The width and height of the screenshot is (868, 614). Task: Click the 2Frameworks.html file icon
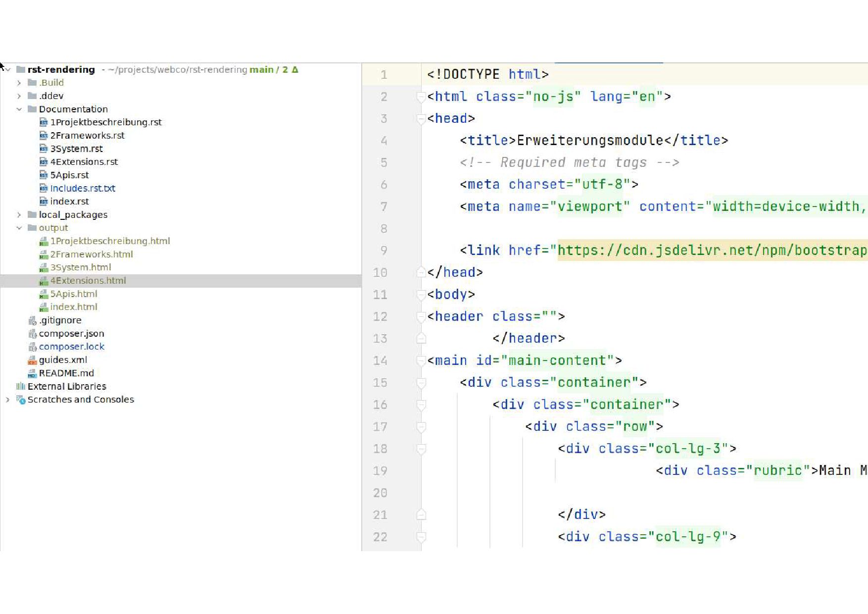pyautogui.click(x=44, y=255)
